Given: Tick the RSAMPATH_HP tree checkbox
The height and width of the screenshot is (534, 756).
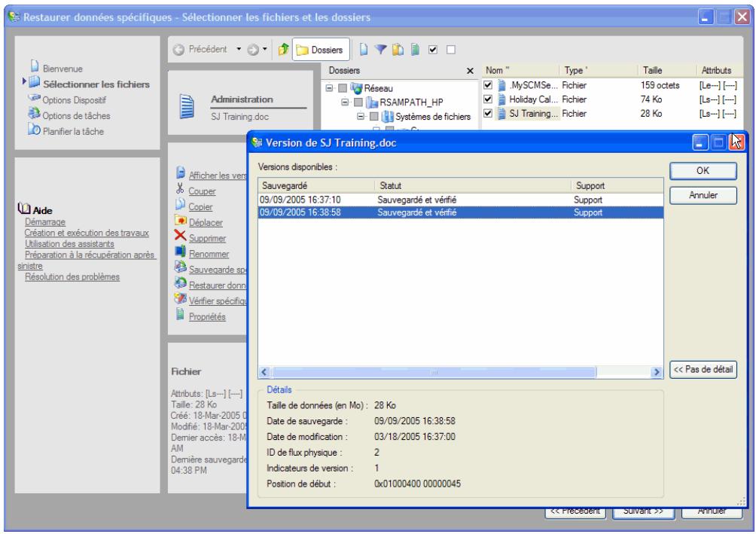Looking at the screenshot, I should [358, 102].
